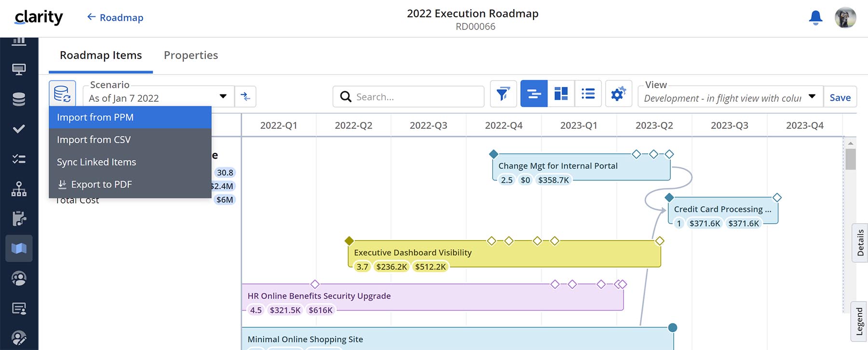Switch to grid list layout view
The width and height of the screenshot is (868, 350).
(x=588, y=94)
